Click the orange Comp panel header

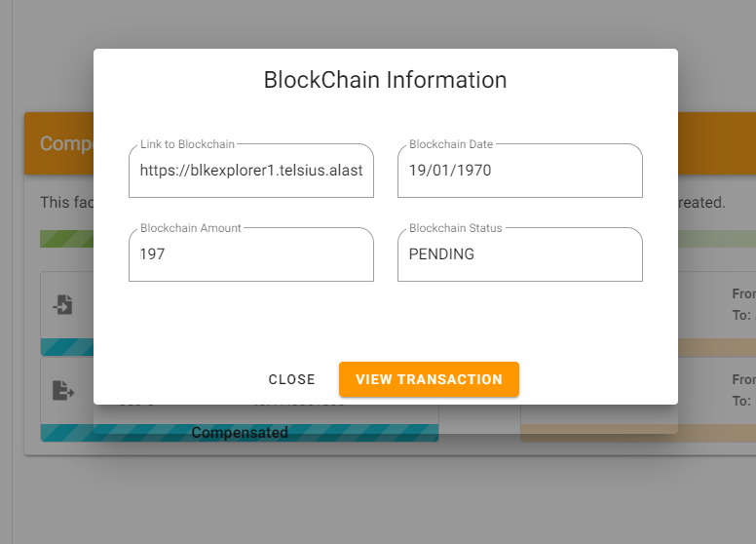coord(58,143)
